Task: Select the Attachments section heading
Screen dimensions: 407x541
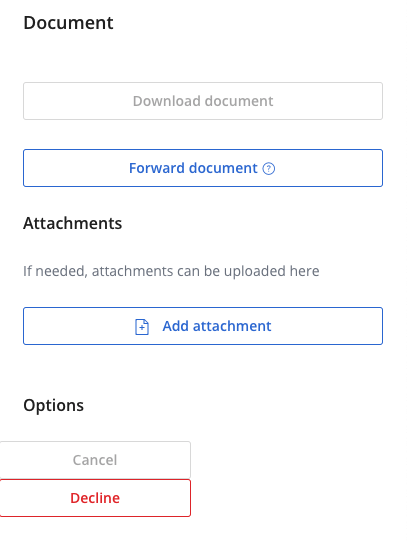Action: 73,223
